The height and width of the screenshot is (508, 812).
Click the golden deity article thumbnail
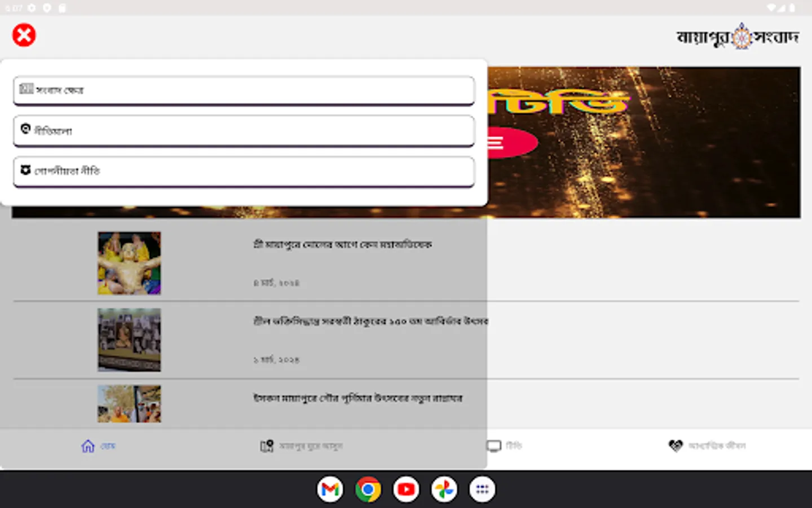129,262
